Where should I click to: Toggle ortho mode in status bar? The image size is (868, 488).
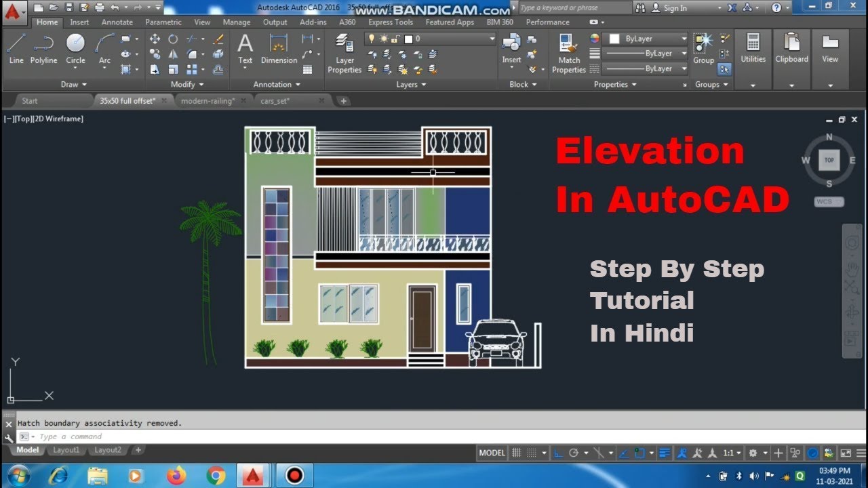[558, 453]
